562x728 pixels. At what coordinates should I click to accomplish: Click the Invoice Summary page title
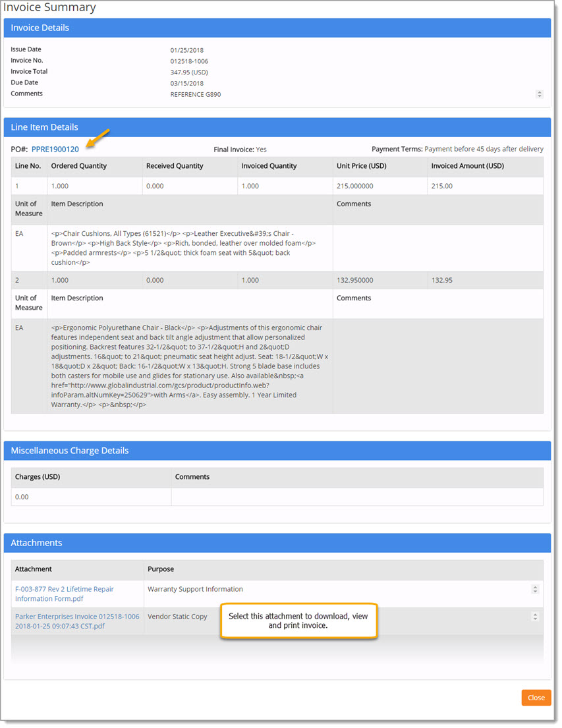pyautogui.click(x=49, y=7)
